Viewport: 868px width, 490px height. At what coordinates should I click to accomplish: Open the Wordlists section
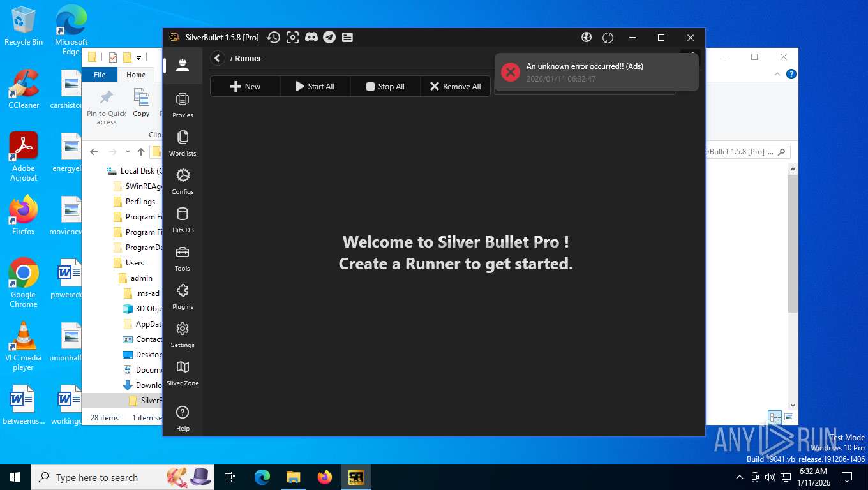pos(183,144)
